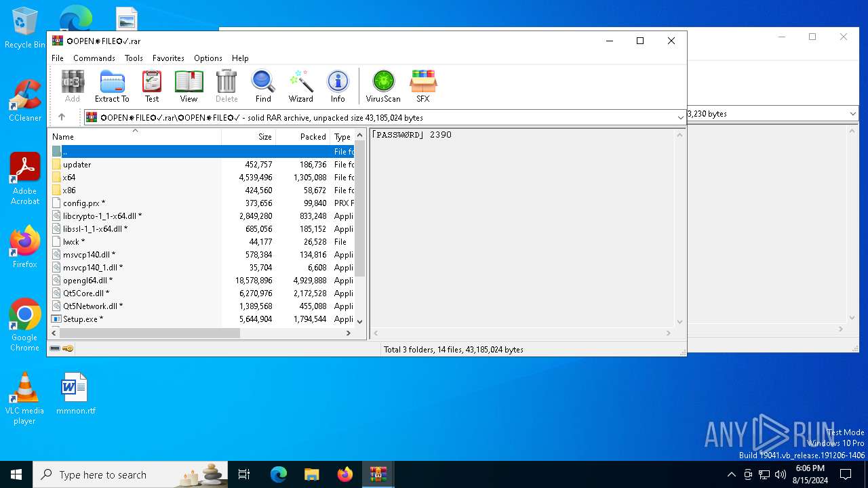Select opengl64.dll file

(202, 281)
